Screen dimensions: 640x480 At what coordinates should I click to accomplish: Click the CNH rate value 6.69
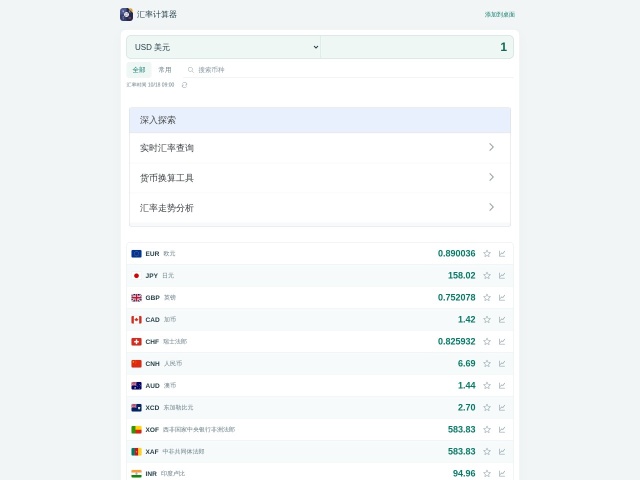(467, 364)
